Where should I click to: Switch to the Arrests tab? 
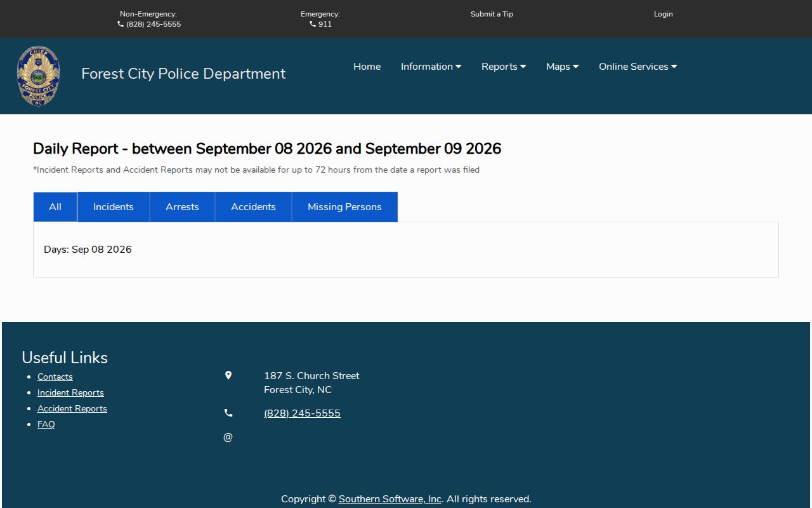pos(183,207)
